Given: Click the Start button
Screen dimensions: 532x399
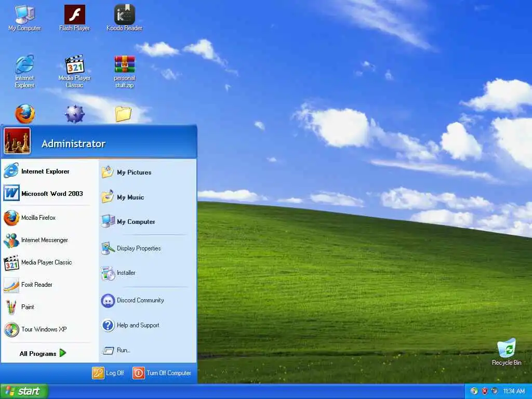Looking at the screenshot, I should click(24, 391).
